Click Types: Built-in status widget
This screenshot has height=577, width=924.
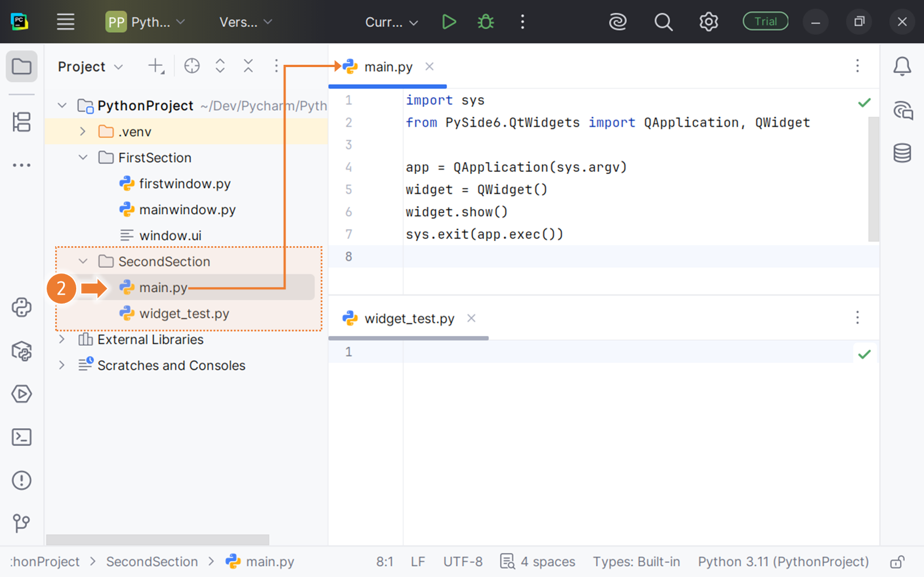click(636, 562)
